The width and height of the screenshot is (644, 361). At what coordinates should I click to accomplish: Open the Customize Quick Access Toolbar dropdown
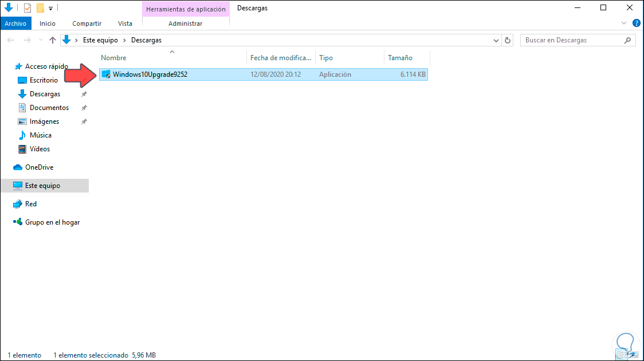click(x=50, y=8)
